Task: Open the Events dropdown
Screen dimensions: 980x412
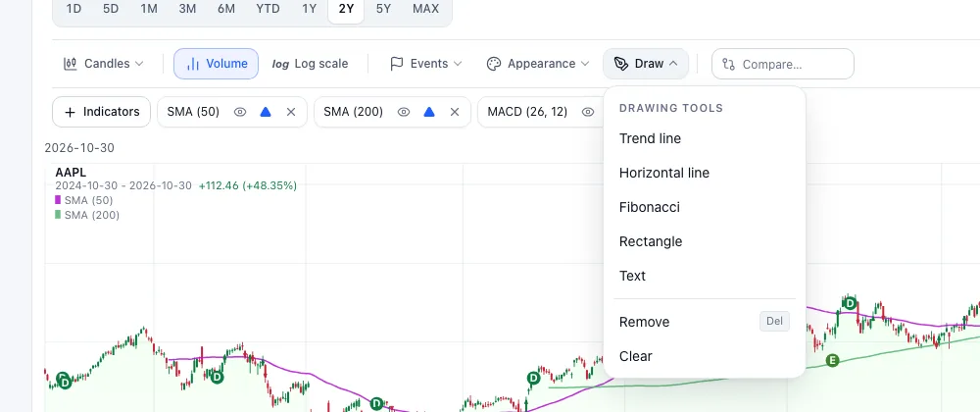Action: tap(425, 64)
